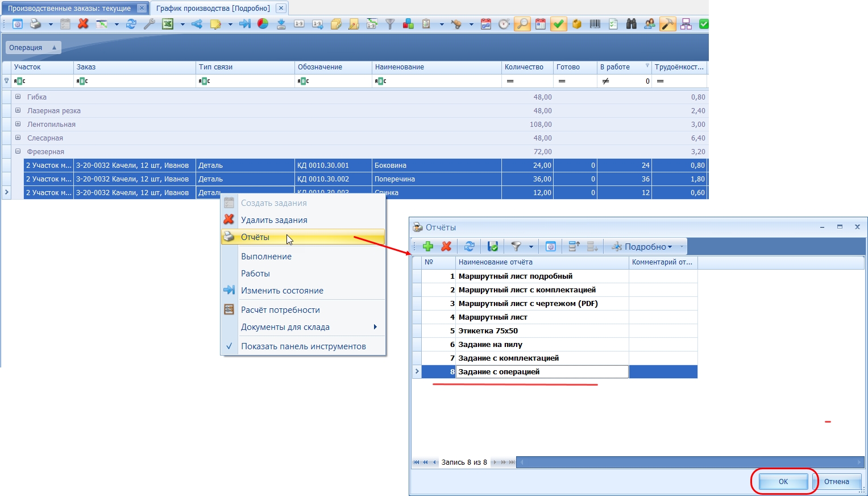The height and width of the screenshot is (496, 868).
Task: Click the Заказ column filter field
Action: pos(135,81)
